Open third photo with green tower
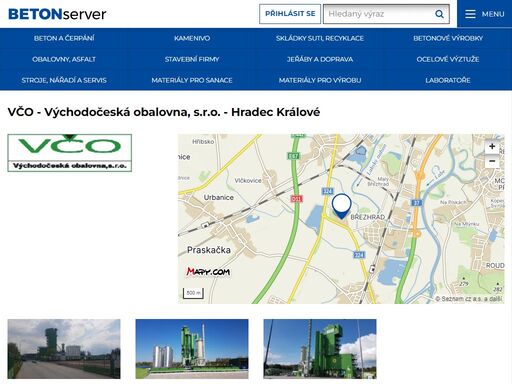Screen dimensions: 512x384 (x=320, y=349)
